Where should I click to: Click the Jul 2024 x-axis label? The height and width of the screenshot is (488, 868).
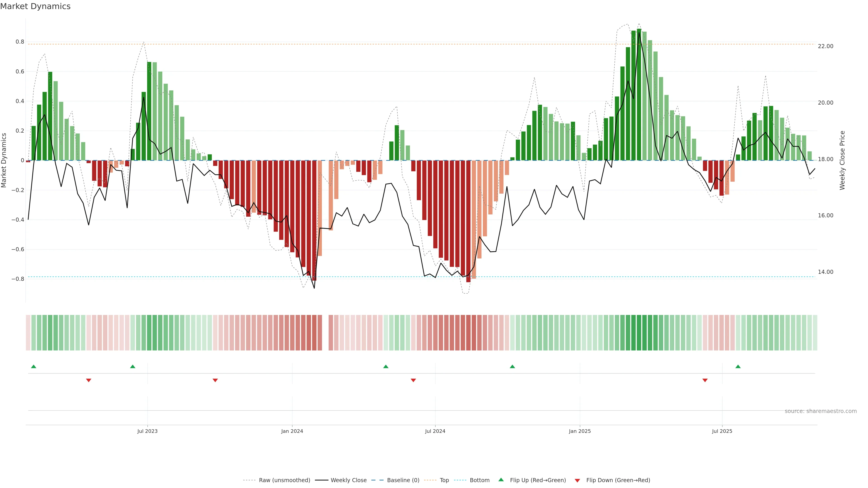click(435, 431)
